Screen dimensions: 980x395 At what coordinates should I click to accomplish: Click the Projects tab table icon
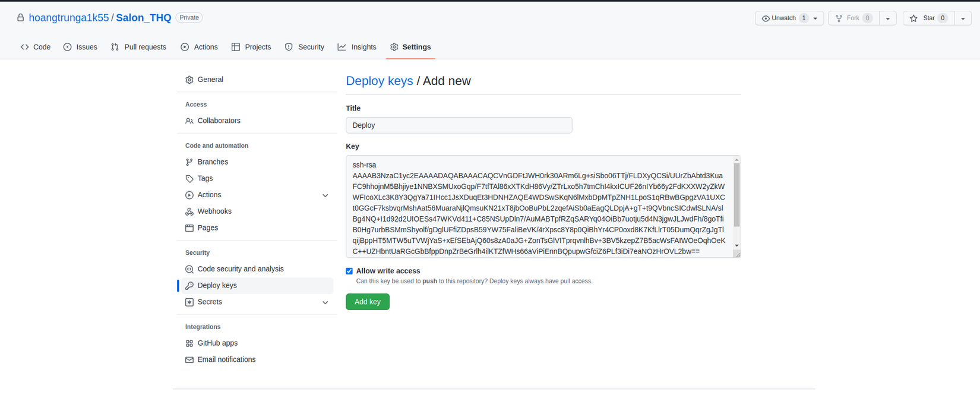tap(236, 47)
